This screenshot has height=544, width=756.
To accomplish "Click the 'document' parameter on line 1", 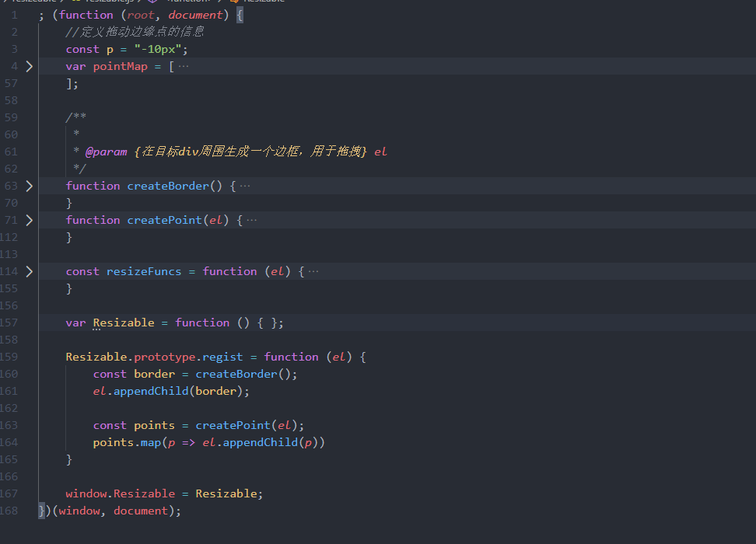I will coord(195,16).
